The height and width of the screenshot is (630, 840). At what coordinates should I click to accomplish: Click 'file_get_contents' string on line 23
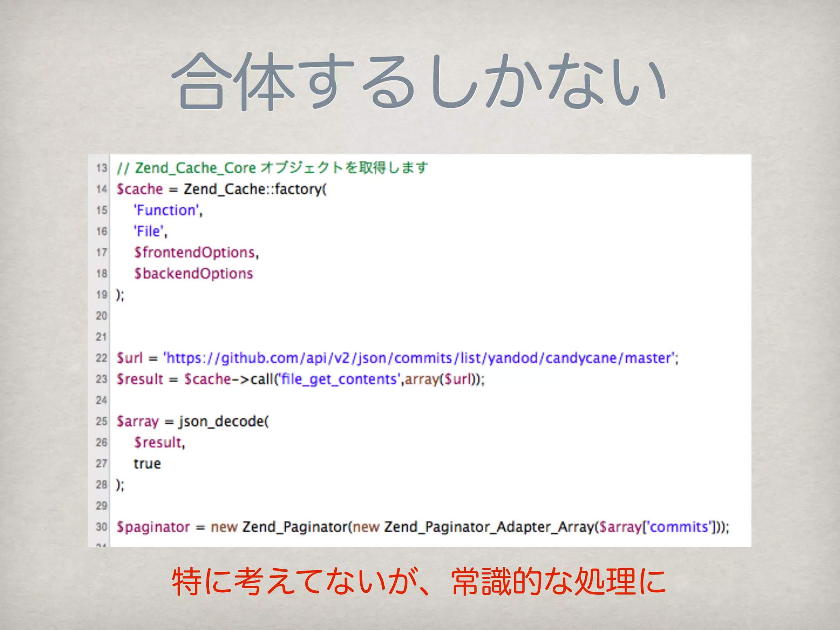point(339,379)
